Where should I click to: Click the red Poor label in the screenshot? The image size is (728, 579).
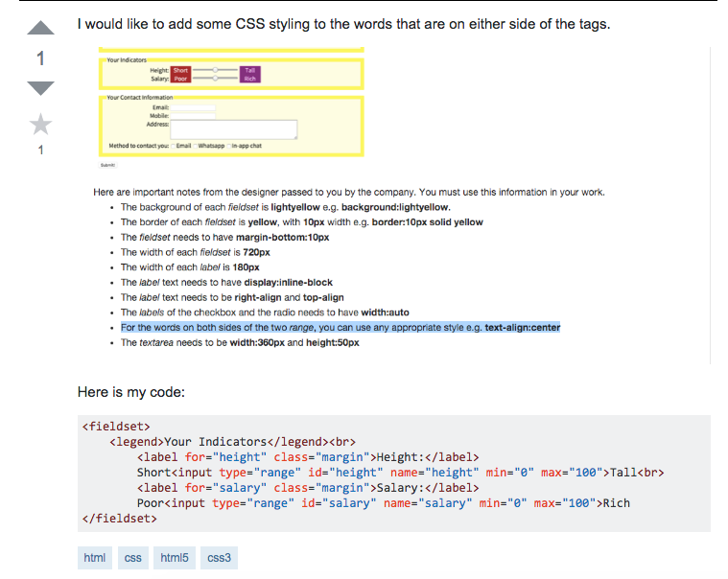pos(180,79)
